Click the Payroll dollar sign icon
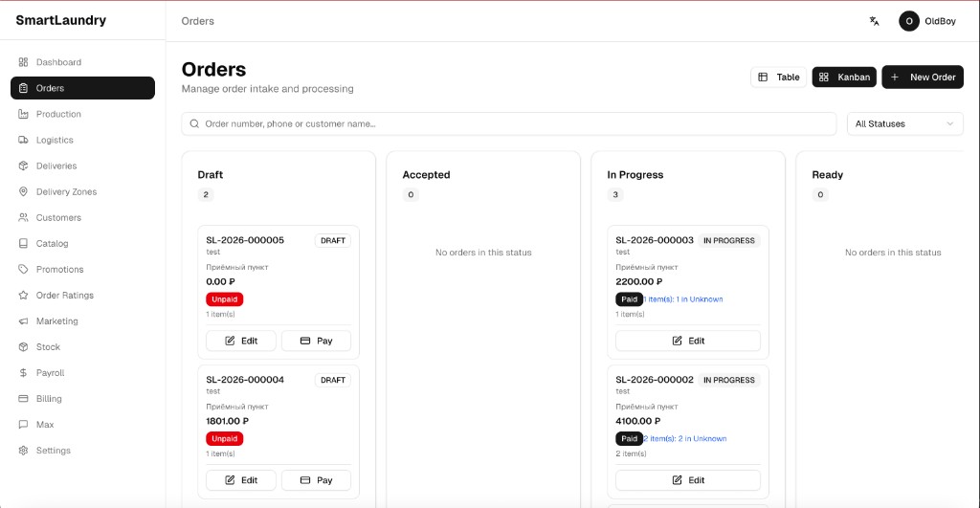The height and width of the screenshot is (508, 980). (x=24, y=372)
